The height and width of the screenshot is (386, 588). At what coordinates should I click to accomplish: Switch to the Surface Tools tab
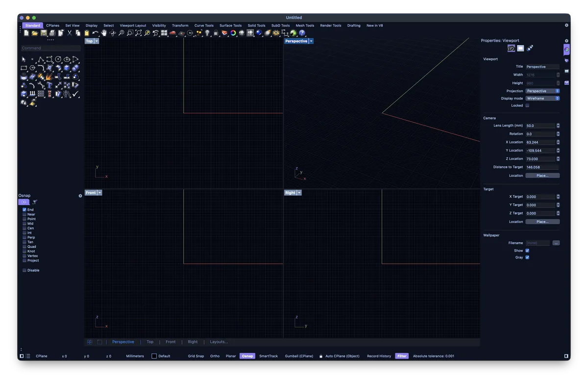(x=230, y=26)
